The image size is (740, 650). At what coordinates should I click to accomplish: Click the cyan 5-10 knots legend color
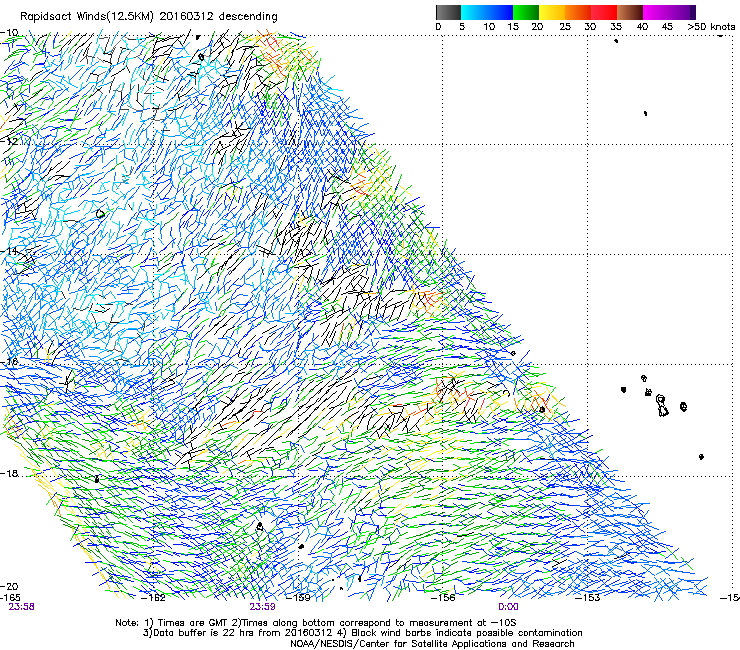tap(474, 12)
